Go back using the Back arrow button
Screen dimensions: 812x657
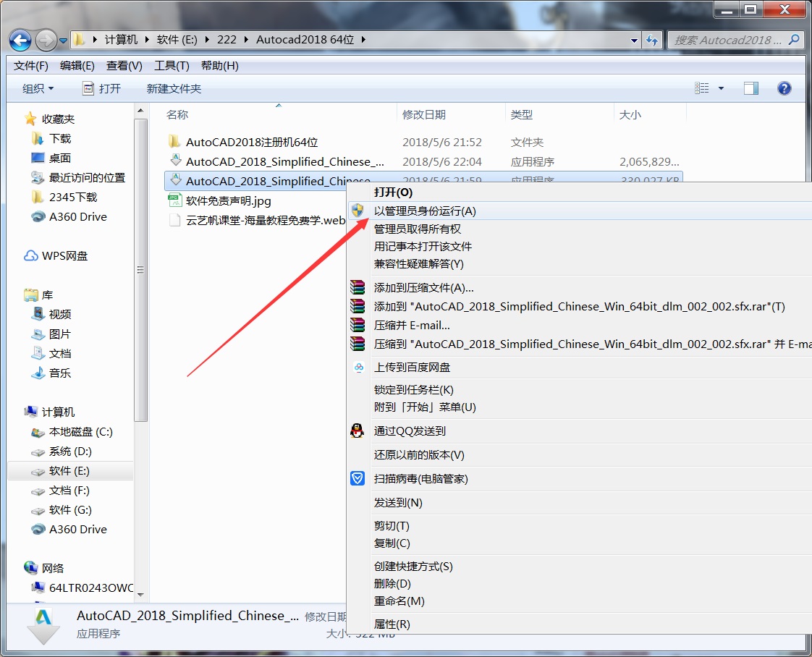coord(20,40)
